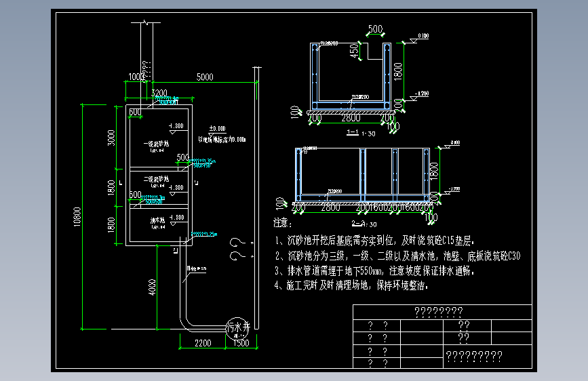Viewport: 588px width, 381px height.
Task: Click the 2-2 section title with 1:30
Action: pos(364,224)
